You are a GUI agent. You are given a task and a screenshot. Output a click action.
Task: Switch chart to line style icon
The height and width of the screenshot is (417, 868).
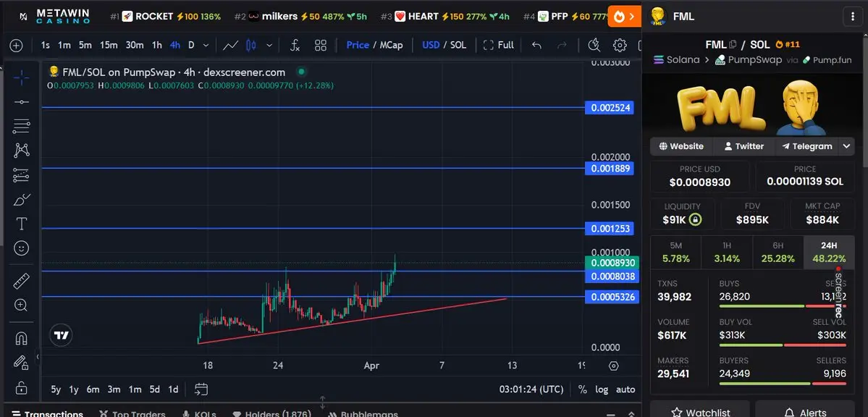(x=230, y=46)
